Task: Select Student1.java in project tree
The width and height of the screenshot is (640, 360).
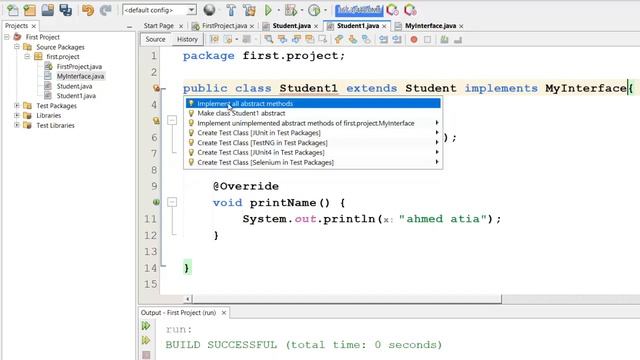Action: 76,96
